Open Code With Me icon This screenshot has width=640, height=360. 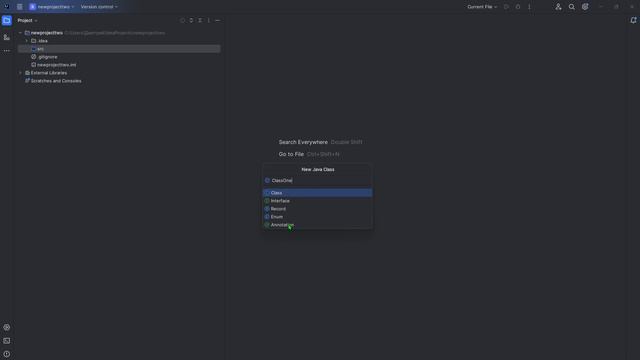[558, 7]
